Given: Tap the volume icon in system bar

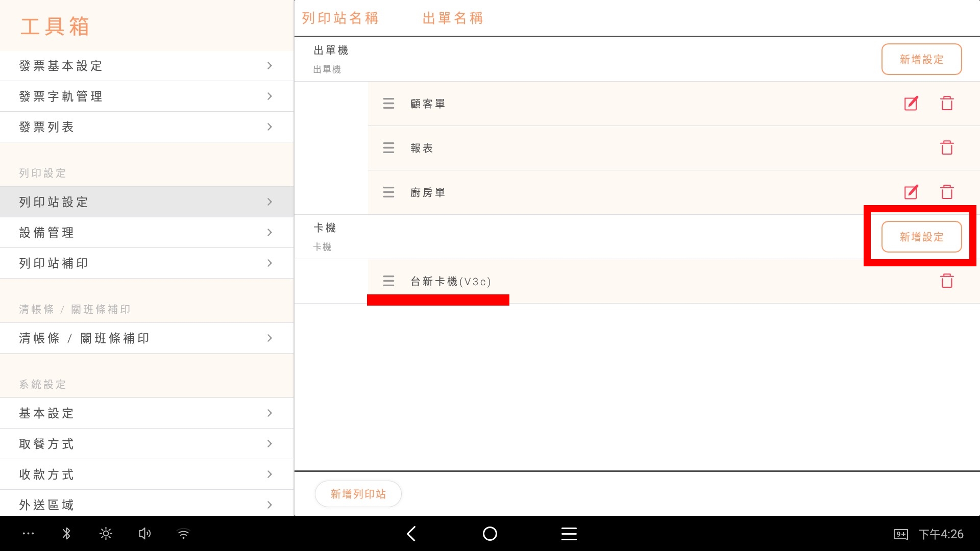Looking at the screenshot, I should coord(144,534).
